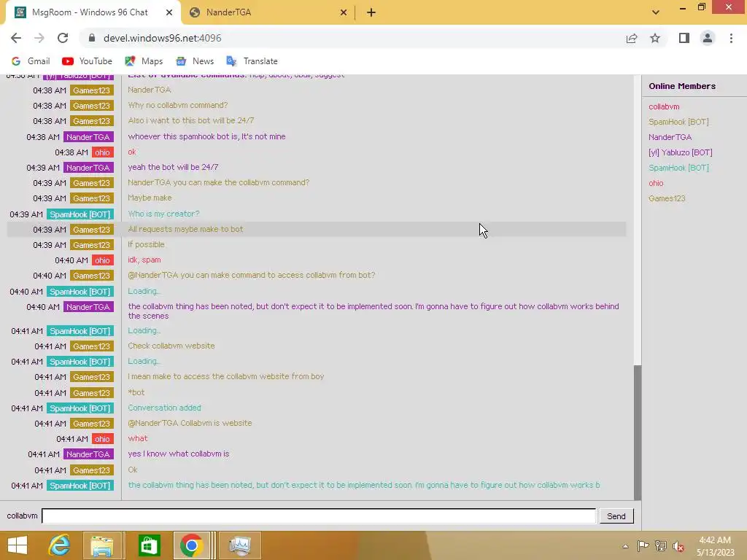Image resolution: width=747 pixels, height=560 pixels.
Task: Show hidden tray icons arrow
Action: [x=625, y=546]
